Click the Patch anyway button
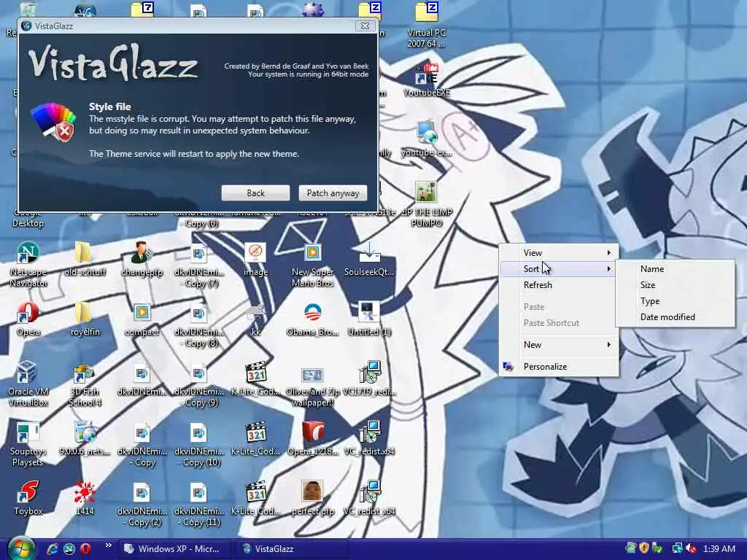747x560 pixels. (x=333, y=192)
